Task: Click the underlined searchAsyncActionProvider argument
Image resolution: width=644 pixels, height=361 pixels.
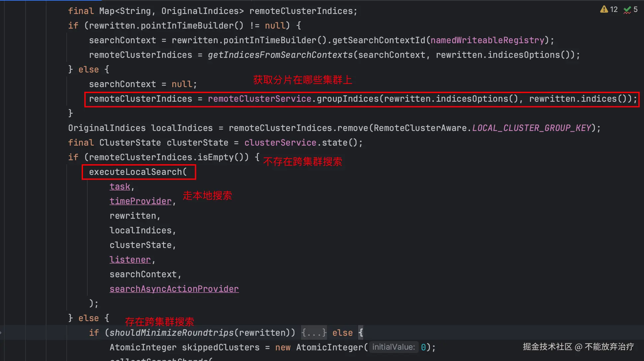Action: tap(174, 289)
